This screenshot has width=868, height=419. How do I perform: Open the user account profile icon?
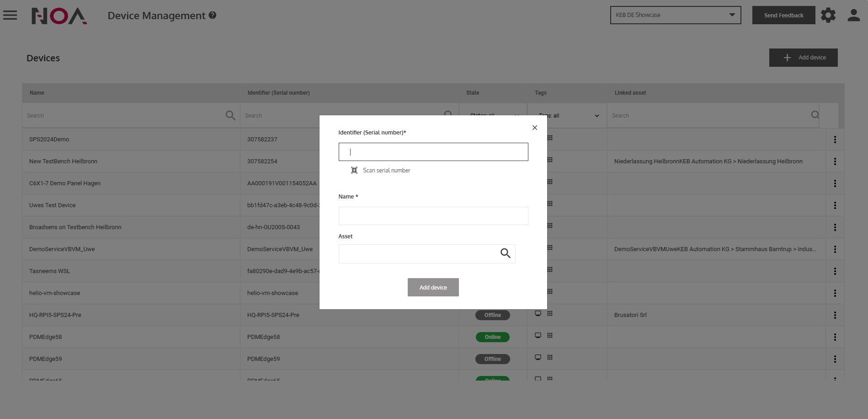pyautogui.click(x=853, y=15)
